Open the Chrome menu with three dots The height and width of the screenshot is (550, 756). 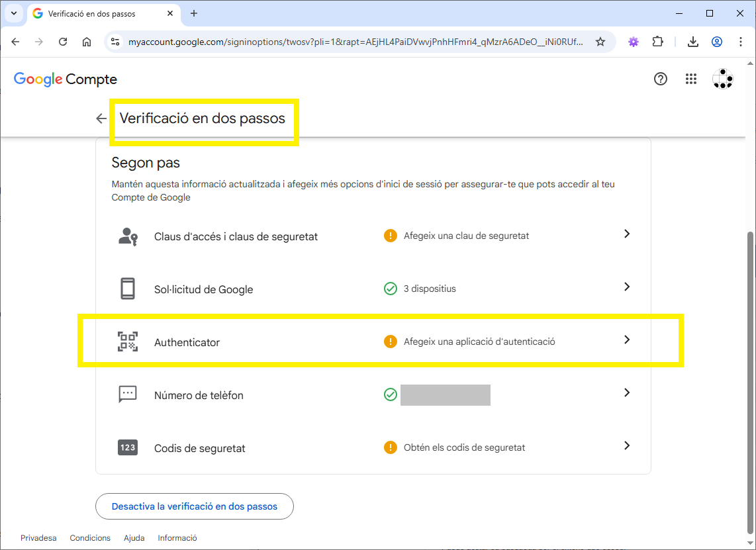tap(741, 41)
